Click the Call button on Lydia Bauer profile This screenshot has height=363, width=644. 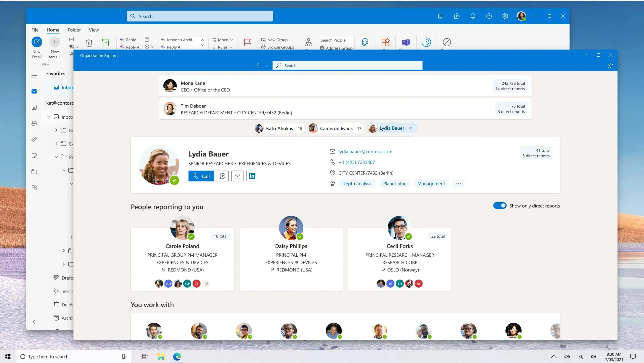[x=201, y=175]
